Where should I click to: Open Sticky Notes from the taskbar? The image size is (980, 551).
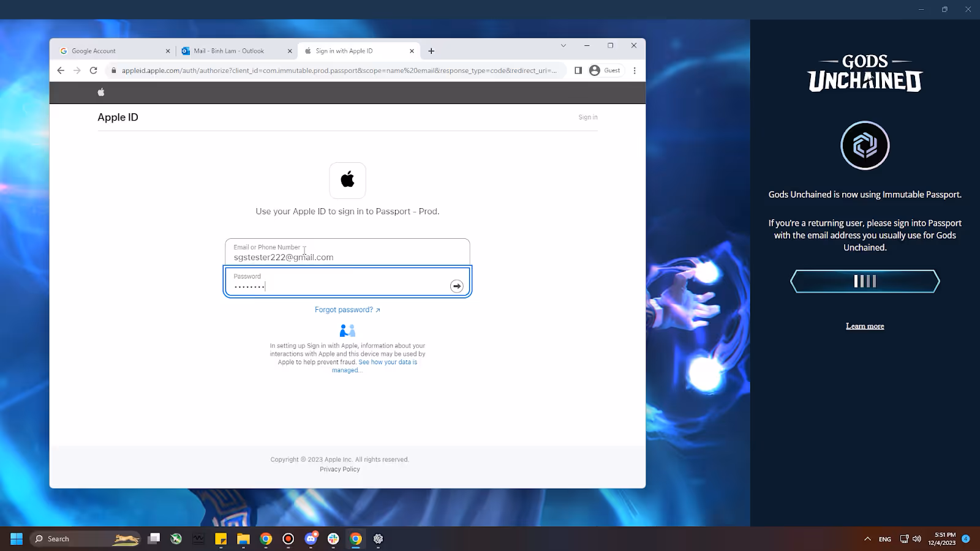click(221, 539)
